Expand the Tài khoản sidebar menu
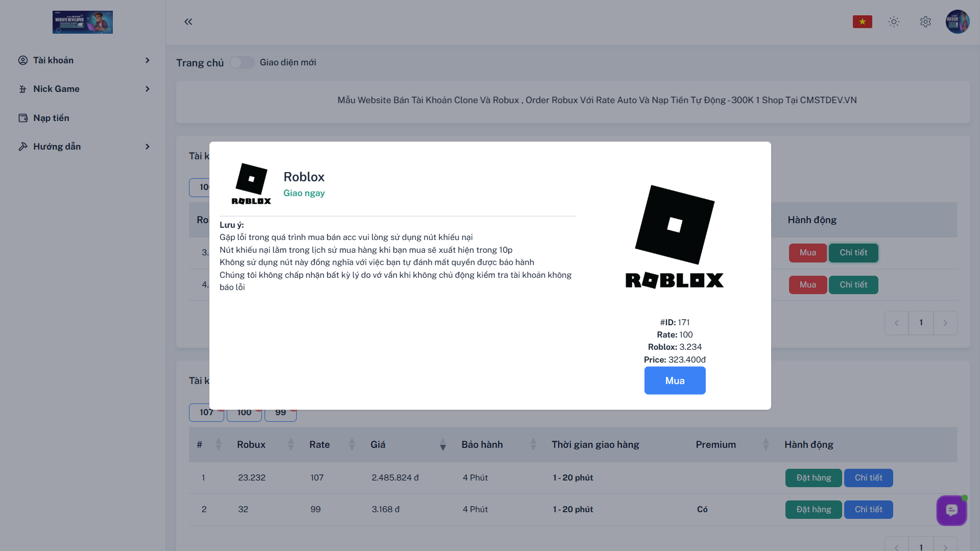The image size is (980, 551). coord(84,60)
